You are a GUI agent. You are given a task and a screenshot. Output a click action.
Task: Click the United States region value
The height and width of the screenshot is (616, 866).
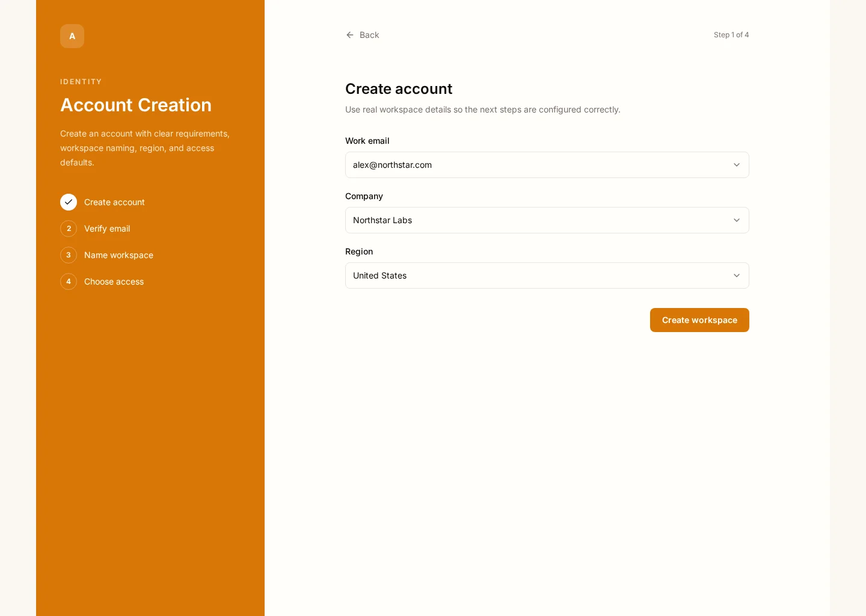[379, 276]
